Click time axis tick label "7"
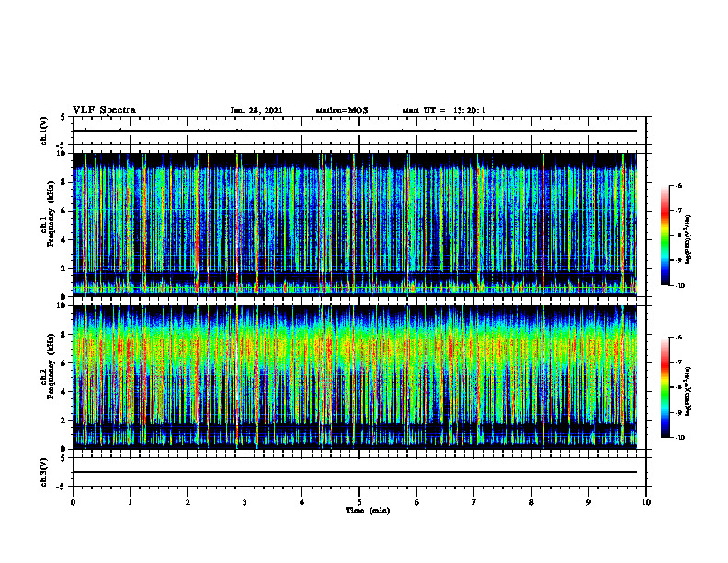Viewport: 728px width, 563px height. (474, 502)
